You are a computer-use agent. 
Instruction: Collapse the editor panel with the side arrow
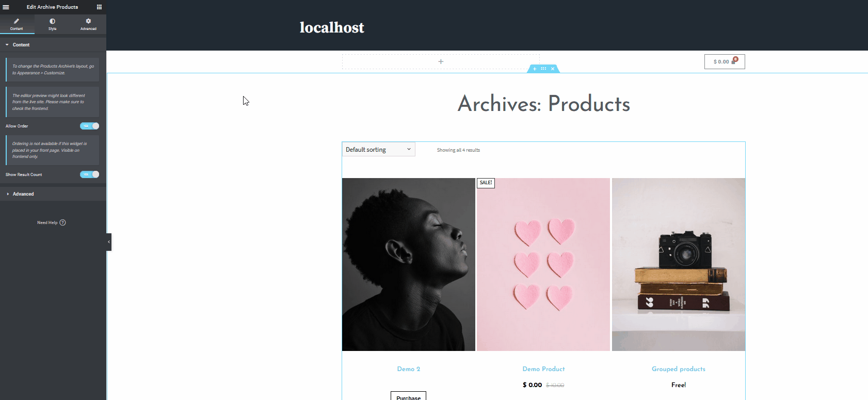pos(109,242)
